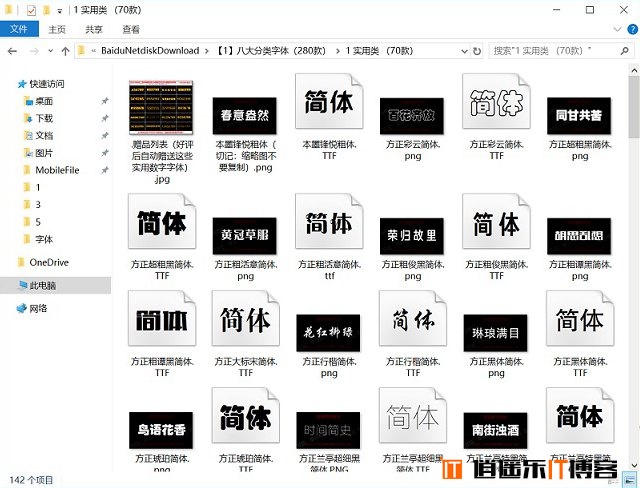The height and width of the screenshot is (488, 640).
Task: Select the 荣归故里 方正粗俊黑简体.png thumbnail
Action: tap(412, 236)
